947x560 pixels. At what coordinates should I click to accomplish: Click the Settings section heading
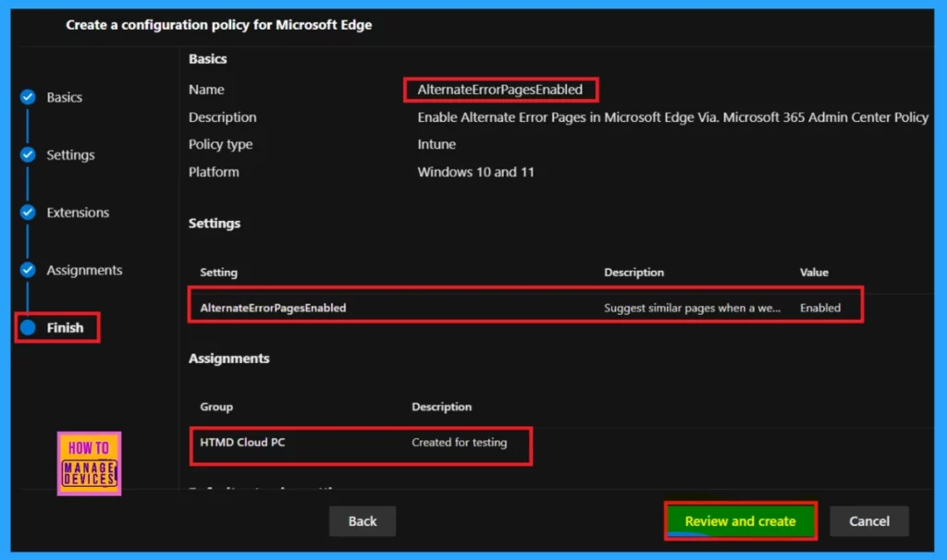[x=215, y=224]
